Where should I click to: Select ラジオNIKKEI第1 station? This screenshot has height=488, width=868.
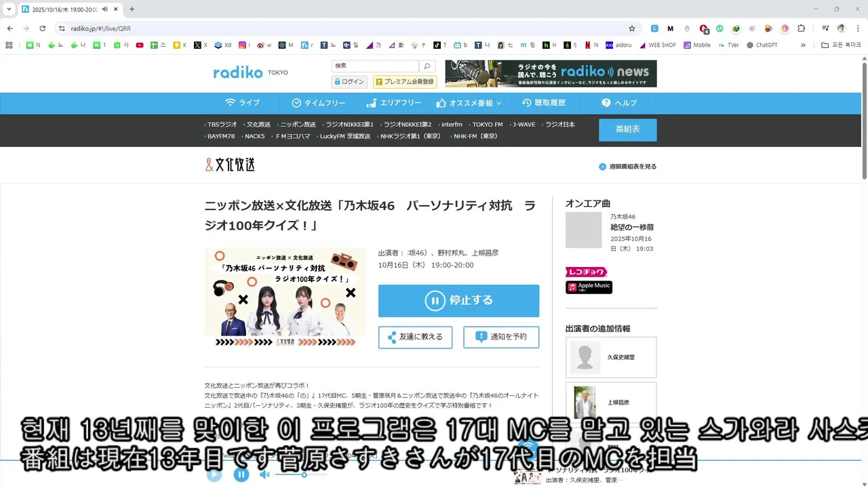pyautogui.click(x=349, y=125)
